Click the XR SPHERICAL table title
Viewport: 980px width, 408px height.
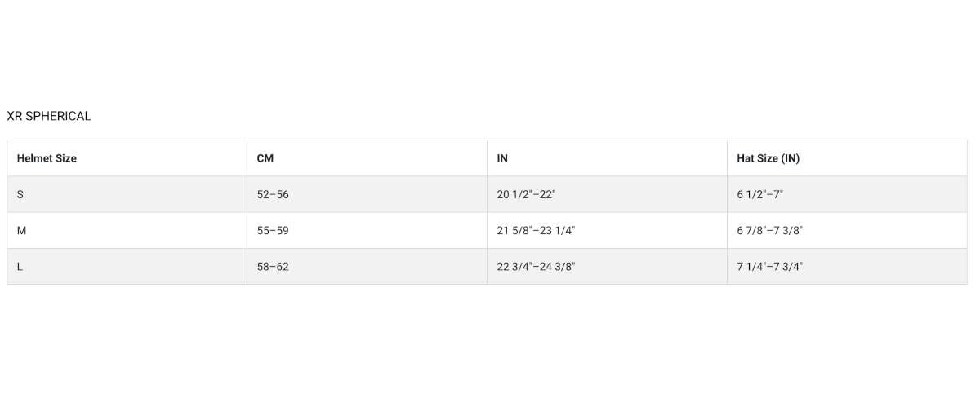[49, 116]
